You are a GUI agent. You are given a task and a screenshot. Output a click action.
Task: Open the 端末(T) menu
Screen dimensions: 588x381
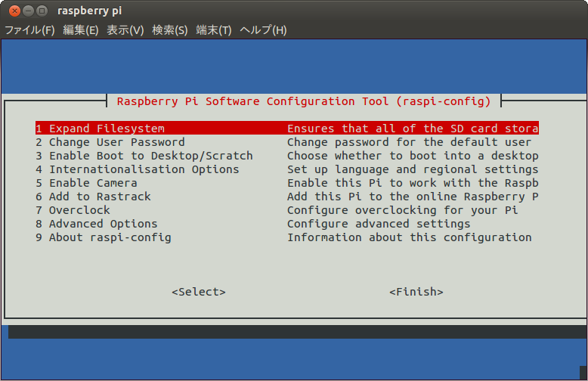click(x=214, y=30)
